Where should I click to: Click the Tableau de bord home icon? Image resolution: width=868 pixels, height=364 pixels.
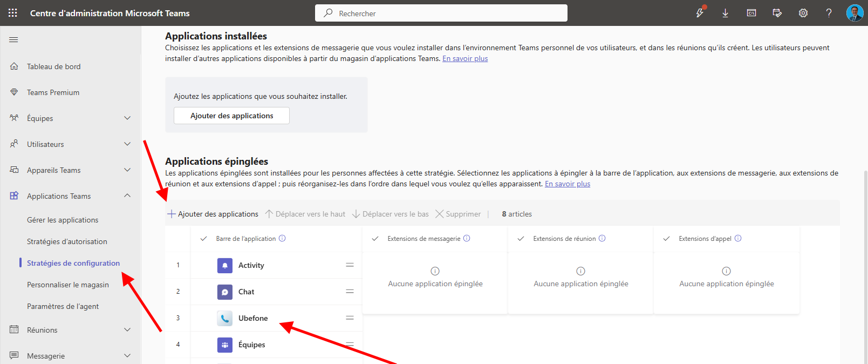pos(14,66)
